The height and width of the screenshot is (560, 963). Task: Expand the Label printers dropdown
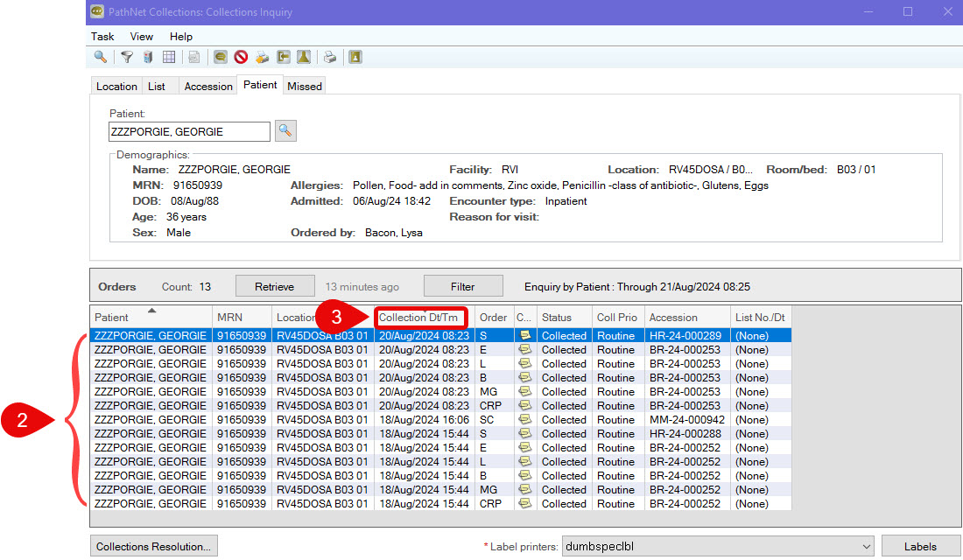click(866, 547)
